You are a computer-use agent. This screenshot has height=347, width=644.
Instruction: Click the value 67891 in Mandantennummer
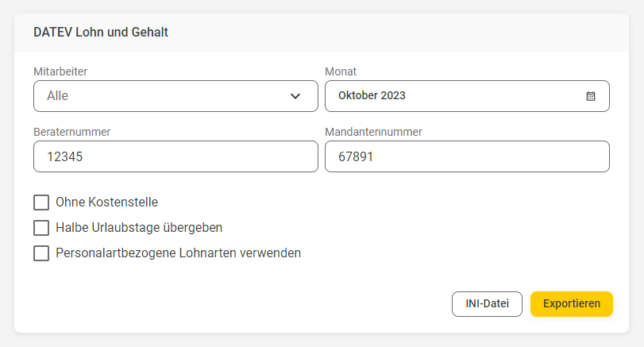356,156
